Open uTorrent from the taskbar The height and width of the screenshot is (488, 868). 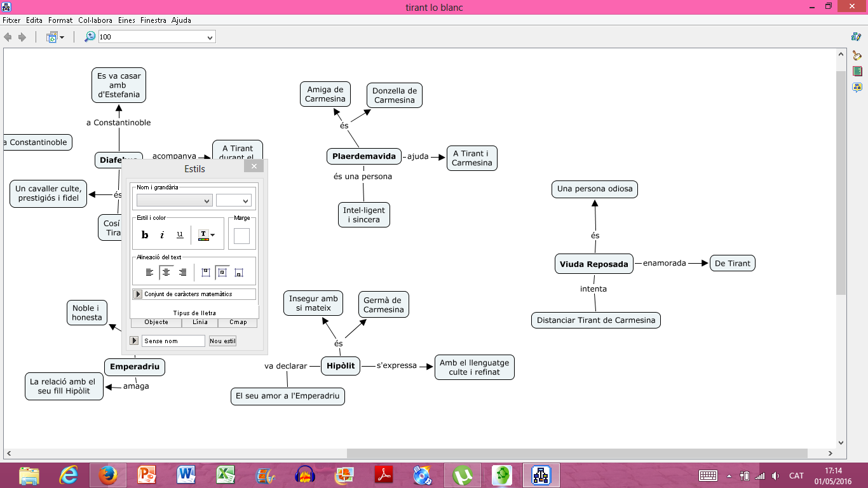pos(463,475)
